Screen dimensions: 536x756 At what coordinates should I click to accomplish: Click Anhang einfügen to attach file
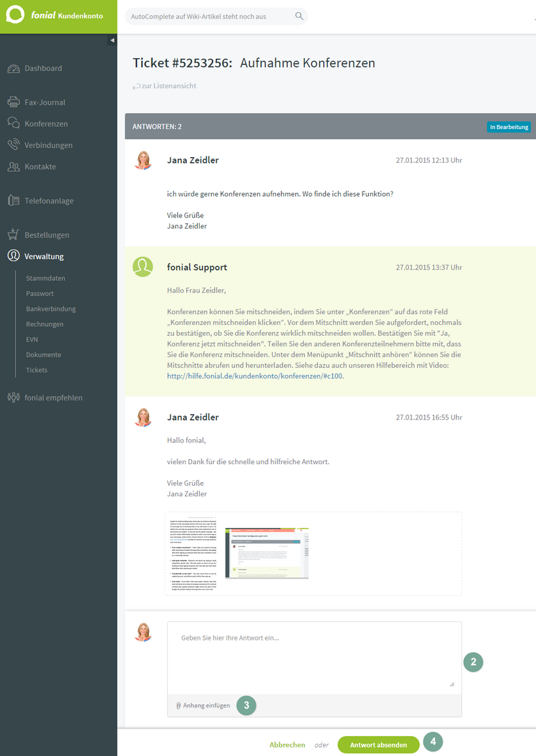click(203, 706)
